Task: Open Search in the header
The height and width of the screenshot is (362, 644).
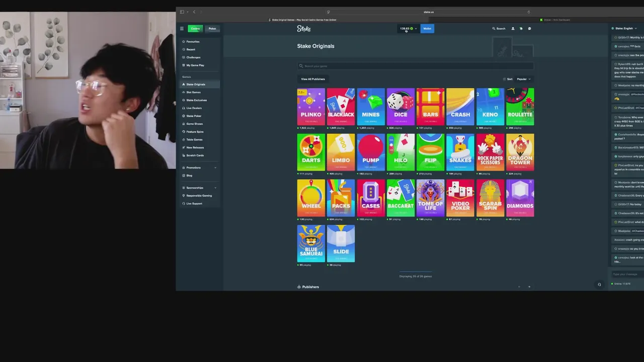Action: click(499, 29)
